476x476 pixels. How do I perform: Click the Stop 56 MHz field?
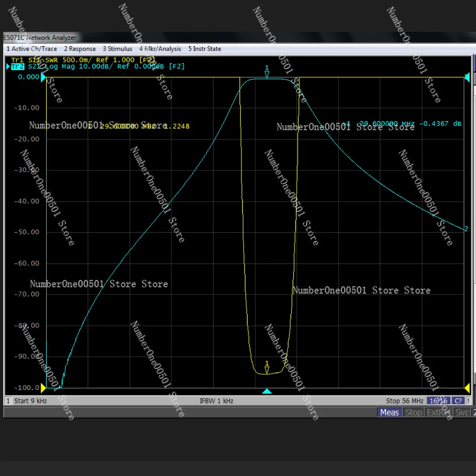pyautogui.click(x=404, y=401)
